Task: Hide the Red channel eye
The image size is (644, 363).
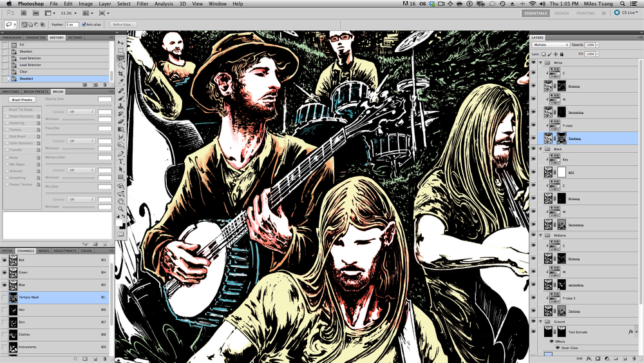Action: click(x=5, y=260)
